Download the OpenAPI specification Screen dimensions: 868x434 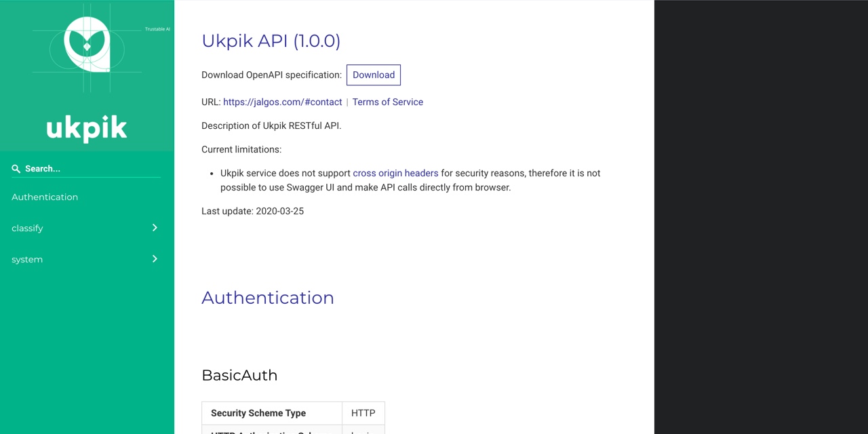click(x=374, y=75)
